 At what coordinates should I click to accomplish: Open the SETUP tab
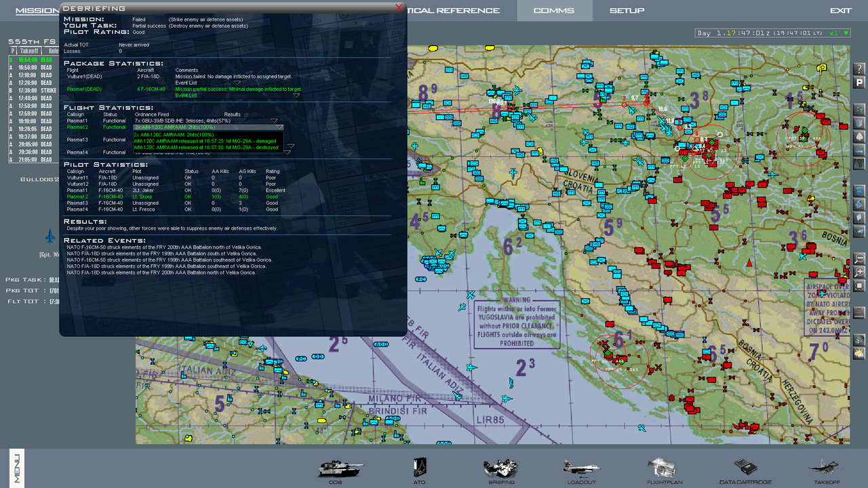[627, 10]
